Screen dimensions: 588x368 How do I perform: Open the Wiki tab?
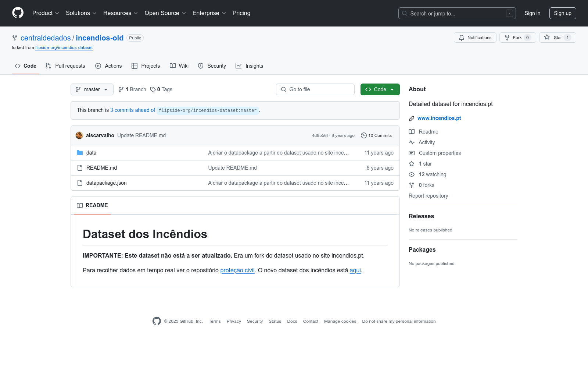point(179,66)
